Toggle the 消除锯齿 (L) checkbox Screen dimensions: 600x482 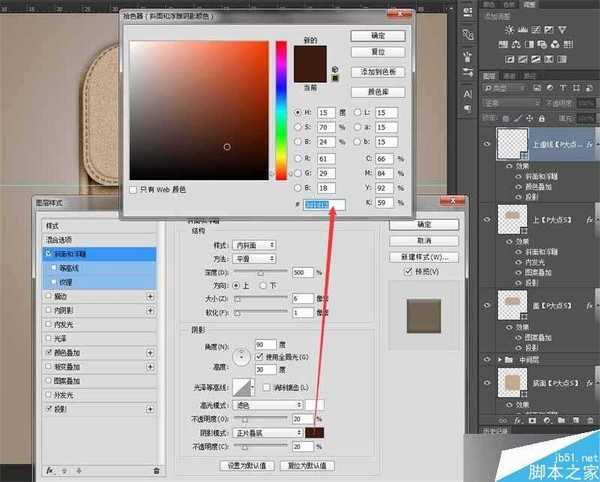(x=267, y=388)
